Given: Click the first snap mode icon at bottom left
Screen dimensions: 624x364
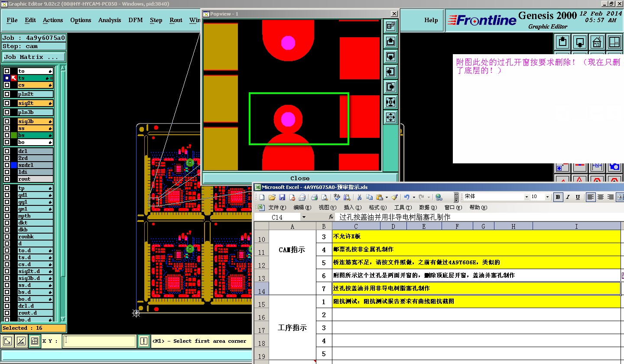Looking at the screenshot, I should pos(7,341).
